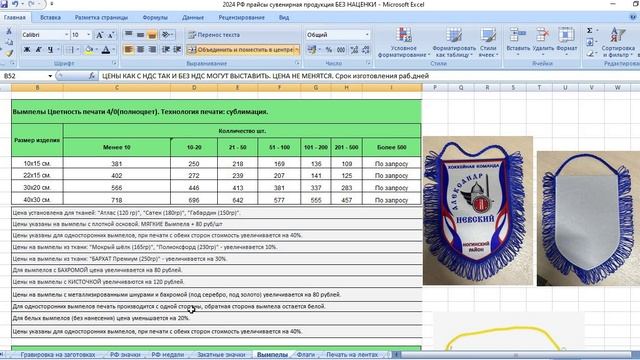Switch to the Флаги sheet tab
The image size is (640, 360).
306,355
